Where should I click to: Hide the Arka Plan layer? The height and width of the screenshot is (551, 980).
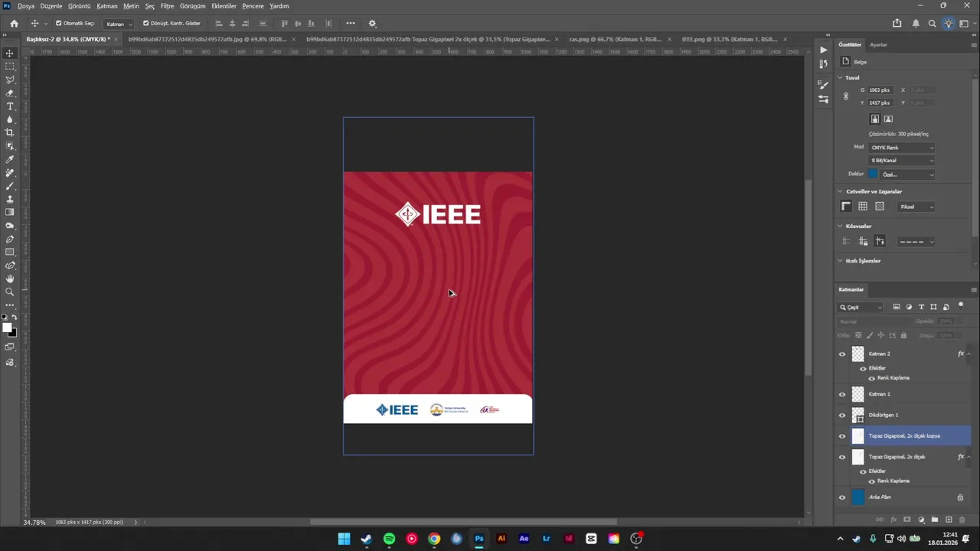[x=842, y=497]
